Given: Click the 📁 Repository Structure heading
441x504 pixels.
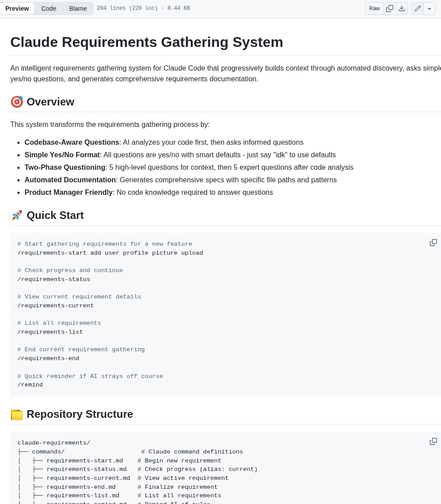Looking at the screenshot, I should [x=71, y=414].
